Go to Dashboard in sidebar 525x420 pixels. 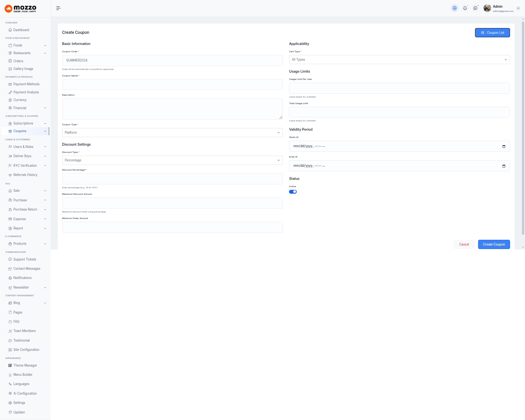pyautogui.click(x=21, y=30)
